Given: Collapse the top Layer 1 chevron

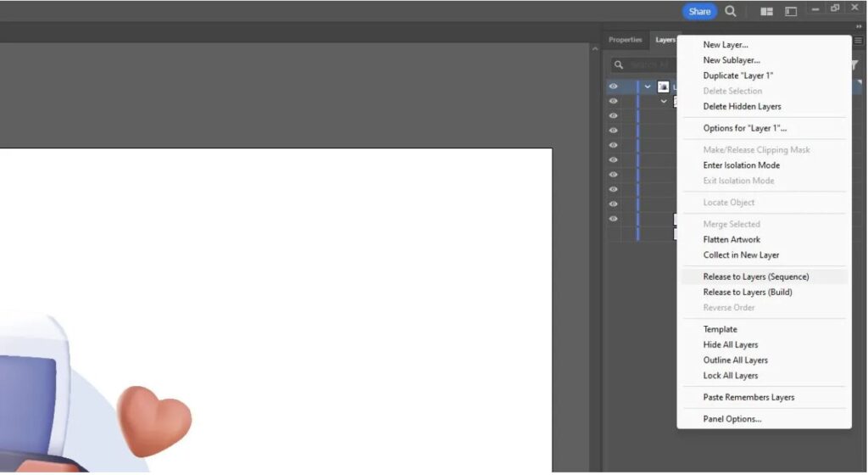Looking at the screenshot, I should point(647,87).
